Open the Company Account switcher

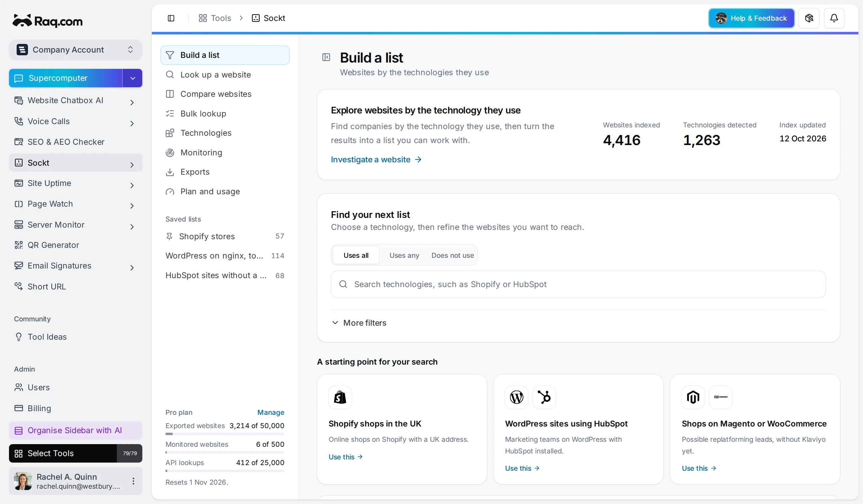click(x=75, y=50)
